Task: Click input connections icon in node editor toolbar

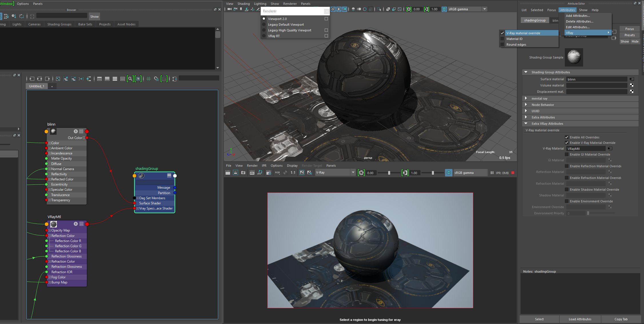Action: (x=32, y=79)
